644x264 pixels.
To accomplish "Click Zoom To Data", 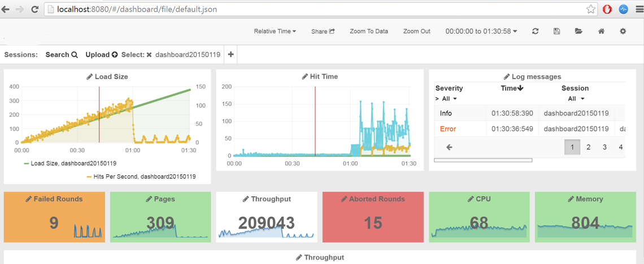I will 369,31.
